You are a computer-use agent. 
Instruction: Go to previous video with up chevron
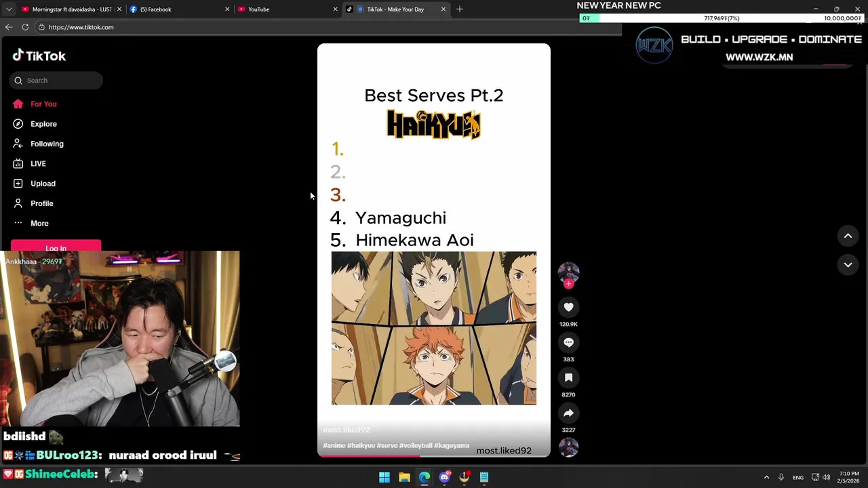[x=848, y=236]
